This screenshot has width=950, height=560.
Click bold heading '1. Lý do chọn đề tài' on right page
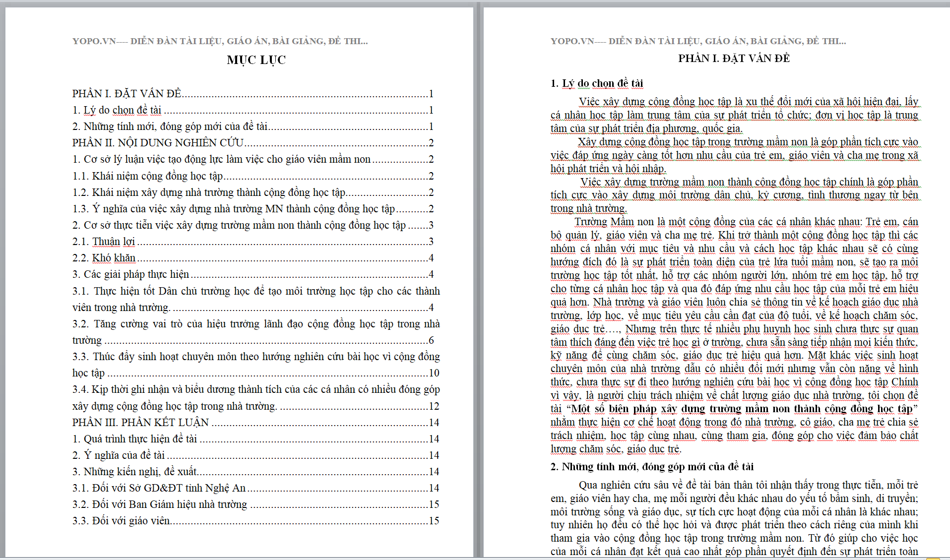597,83
